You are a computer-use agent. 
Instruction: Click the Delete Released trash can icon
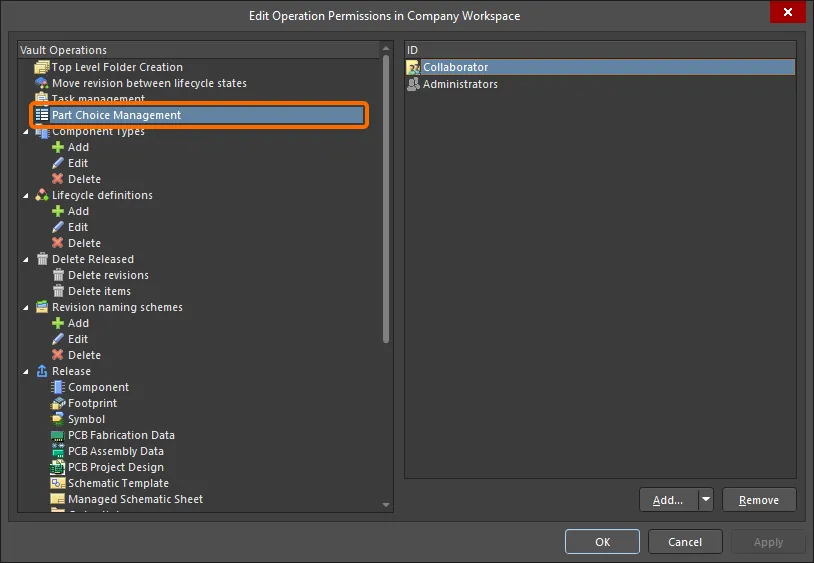42,259
